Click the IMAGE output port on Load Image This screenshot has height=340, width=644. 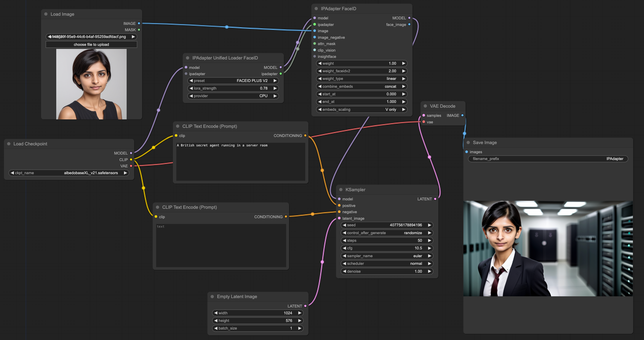click(x=139, y=24)
